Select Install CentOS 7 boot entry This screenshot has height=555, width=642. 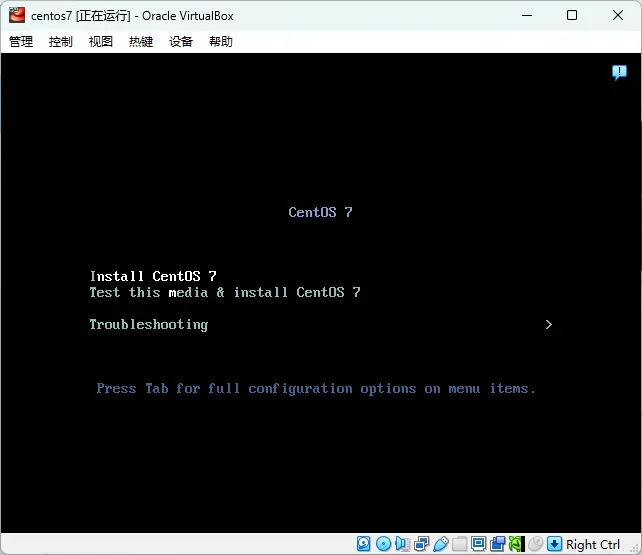[x=153, y=276]
